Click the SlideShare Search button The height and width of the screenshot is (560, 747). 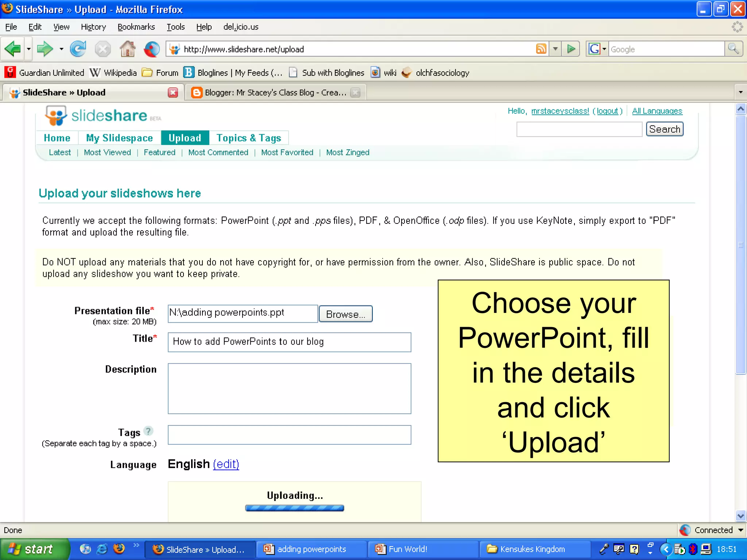coord(665,129)
